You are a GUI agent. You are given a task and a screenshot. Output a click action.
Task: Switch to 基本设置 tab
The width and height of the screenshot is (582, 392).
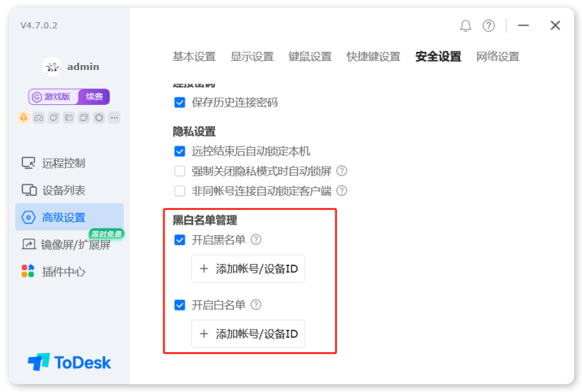point(194,57)
